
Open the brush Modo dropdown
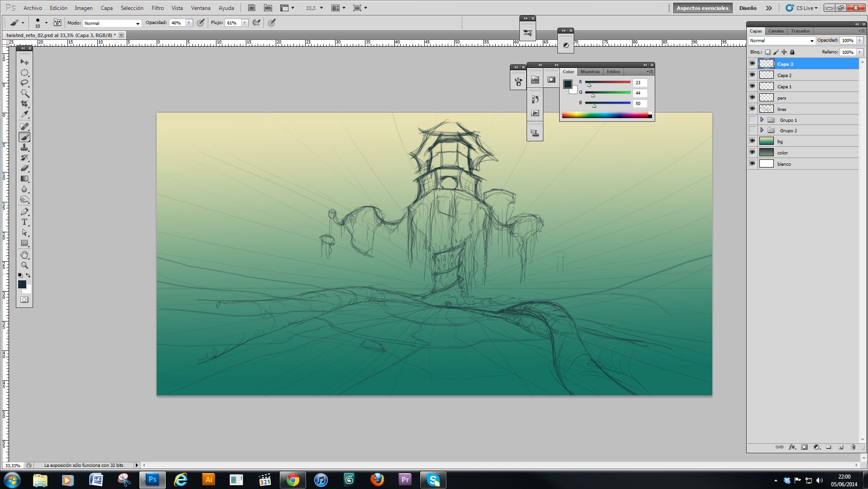[x=112, y=23]
